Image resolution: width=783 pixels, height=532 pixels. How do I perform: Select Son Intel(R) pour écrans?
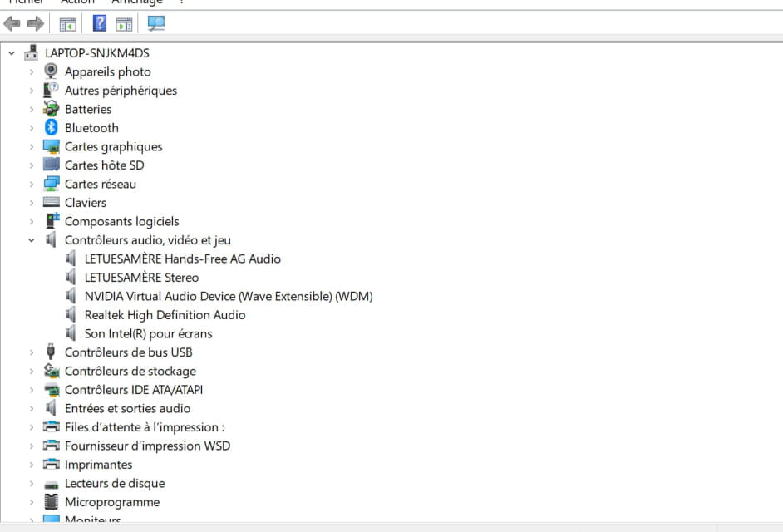(148, 333)
